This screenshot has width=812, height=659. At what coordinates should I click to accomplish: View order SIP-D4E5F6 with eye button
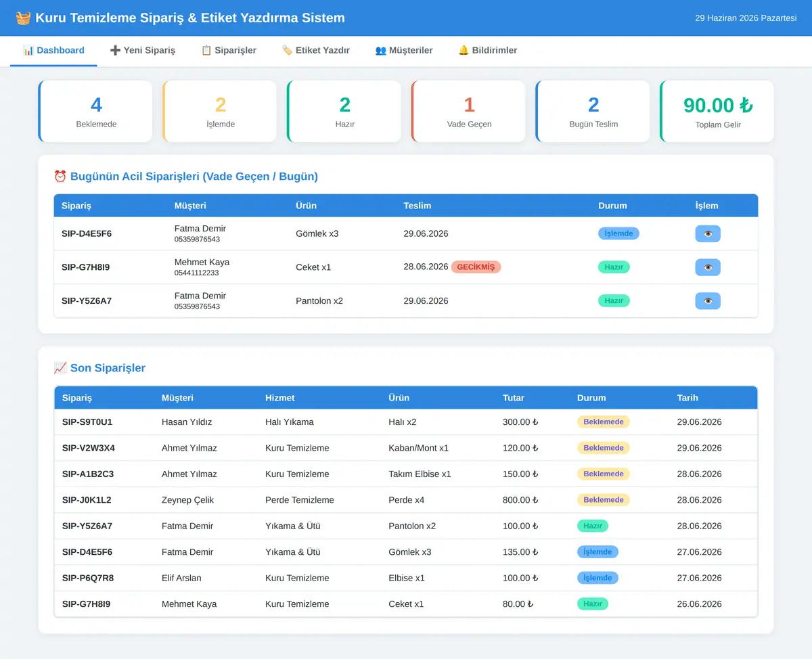pos(708,233)
